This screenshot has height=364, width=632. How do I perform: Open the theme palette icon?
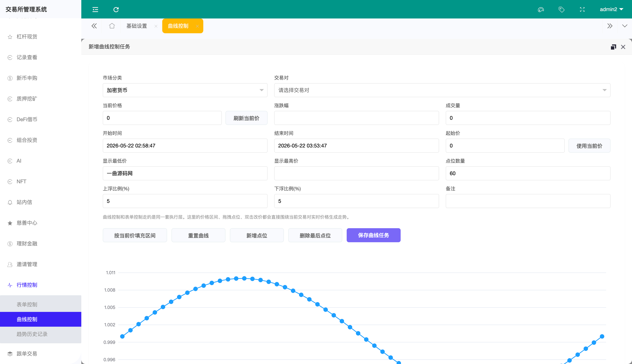pyautogui.click(x=541, y=9)
